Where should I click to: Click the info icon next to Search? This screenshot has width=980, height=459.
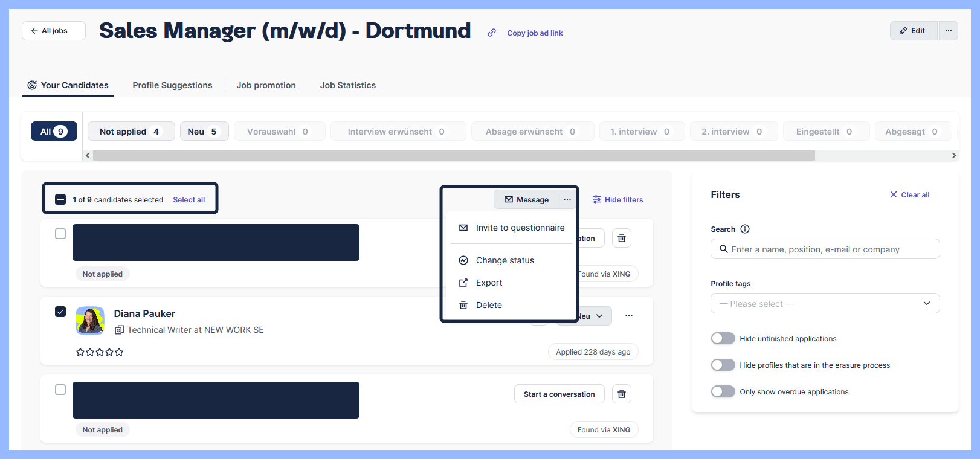tap(744, 229)
